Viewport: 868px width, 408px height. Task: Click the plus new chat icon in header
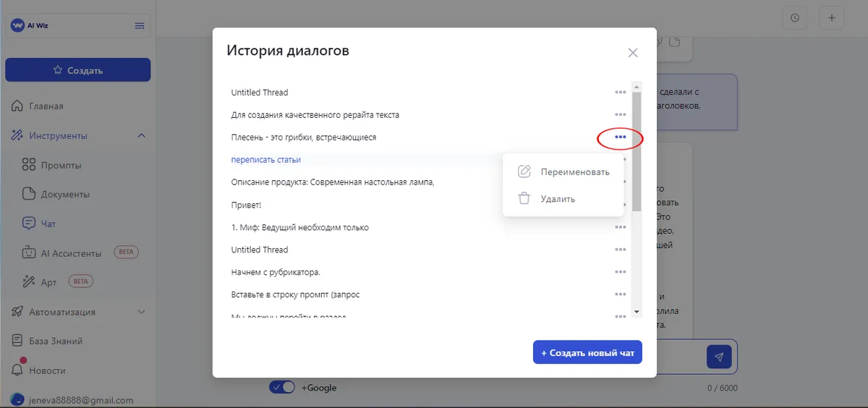tap(831, 18)
